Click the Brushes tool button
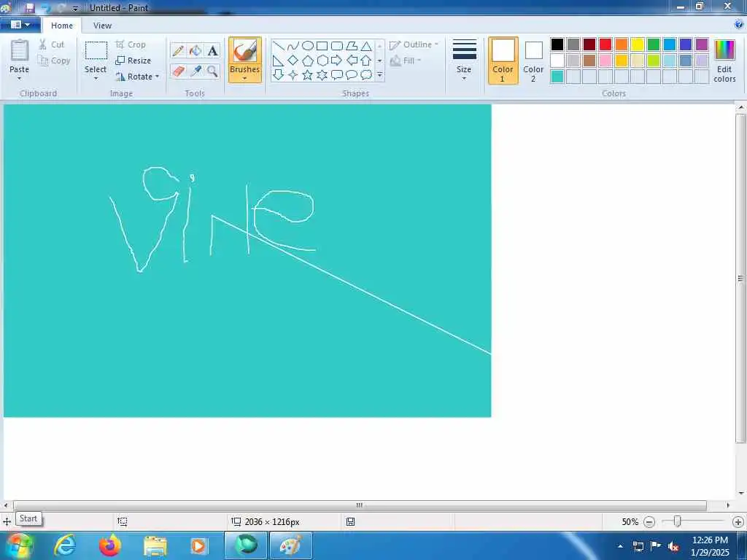 tap(244, 51)
